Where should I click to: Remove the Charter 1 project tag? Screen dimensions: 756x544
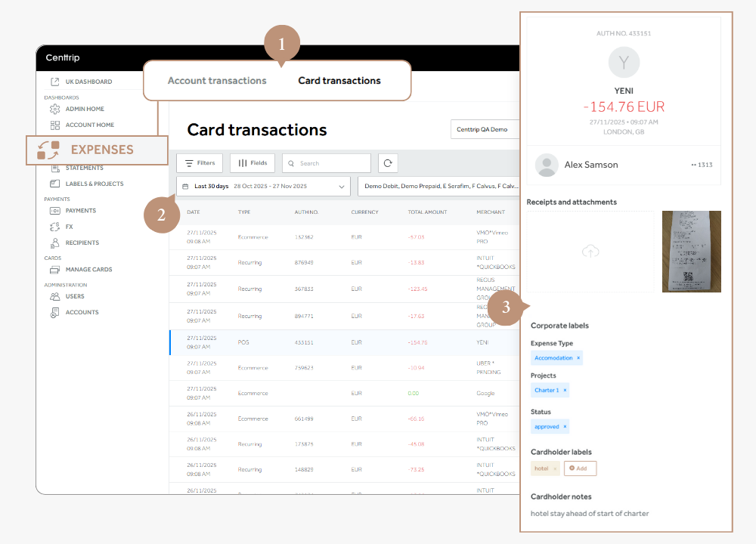[563, 389]
